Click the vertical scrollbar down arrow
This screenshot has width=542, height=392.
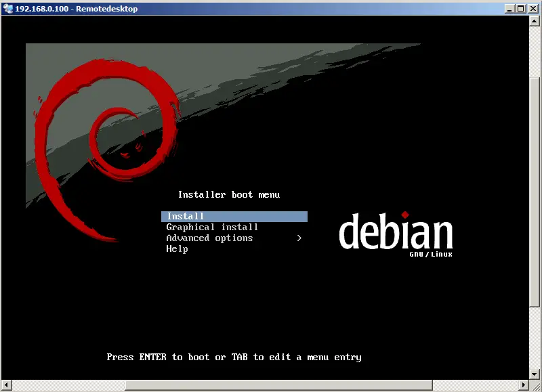pyautogui.click(x=535, y=374)
